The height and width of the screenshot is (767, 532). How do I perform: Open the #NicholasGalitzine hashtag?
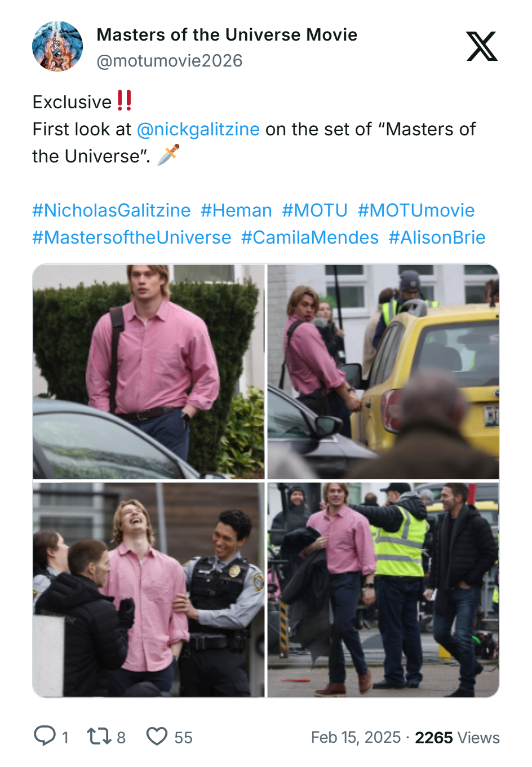pyautogui.click(x=112, y=210)
